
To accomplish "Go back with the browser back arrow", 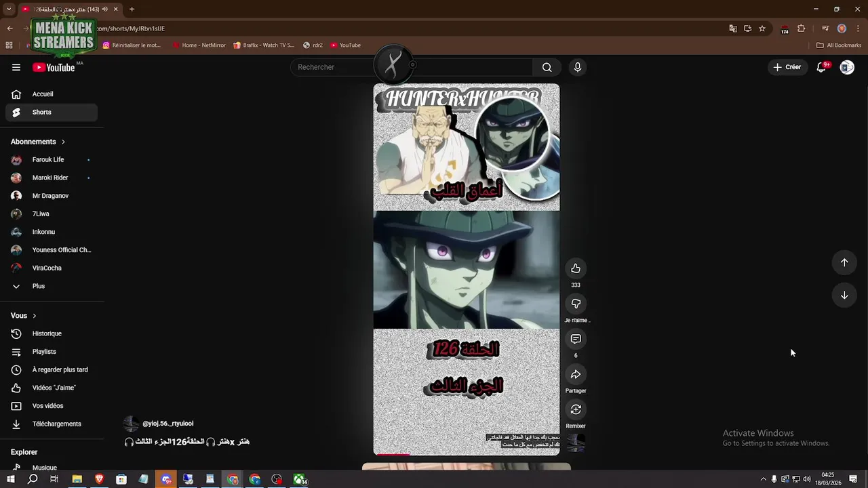I will [9, 28].
